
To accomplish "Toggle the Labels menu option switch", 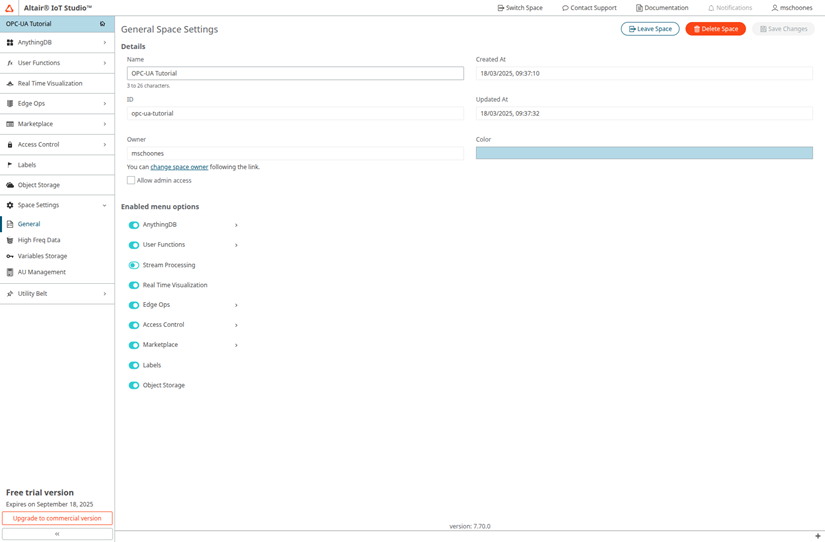I will click(134, 365).
